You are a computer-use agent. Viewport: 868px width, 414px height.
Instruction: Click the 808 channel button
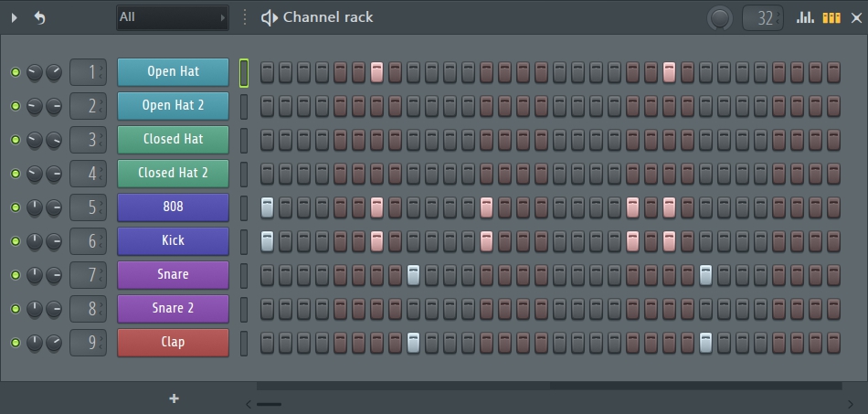[x=173, y=207]
